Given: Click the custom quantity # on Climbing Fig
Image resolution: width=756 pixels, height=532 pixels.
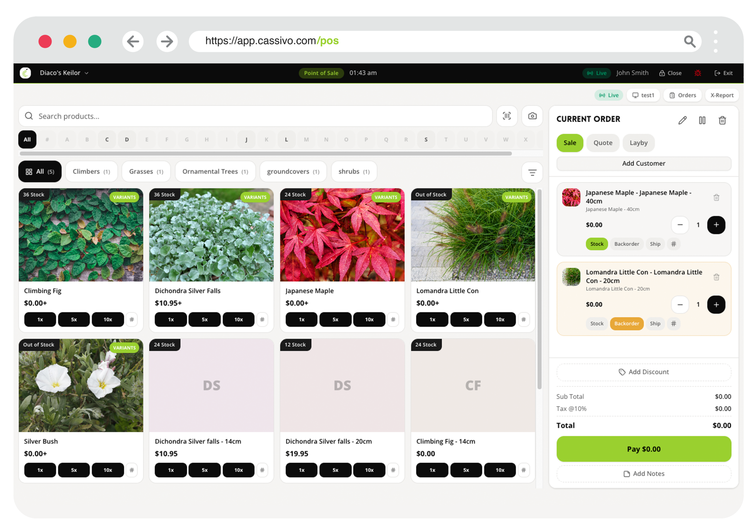Looking at the screenshot, I should click(132, 319).
